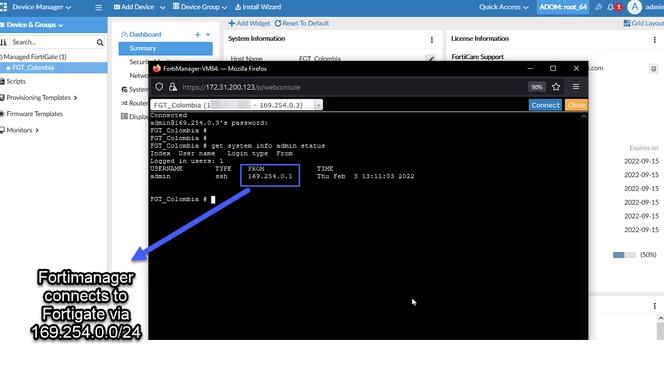Image resolution: width=664 pixels, height=365 pixels.
Task: Click the Add Device button
Action: 134,7
